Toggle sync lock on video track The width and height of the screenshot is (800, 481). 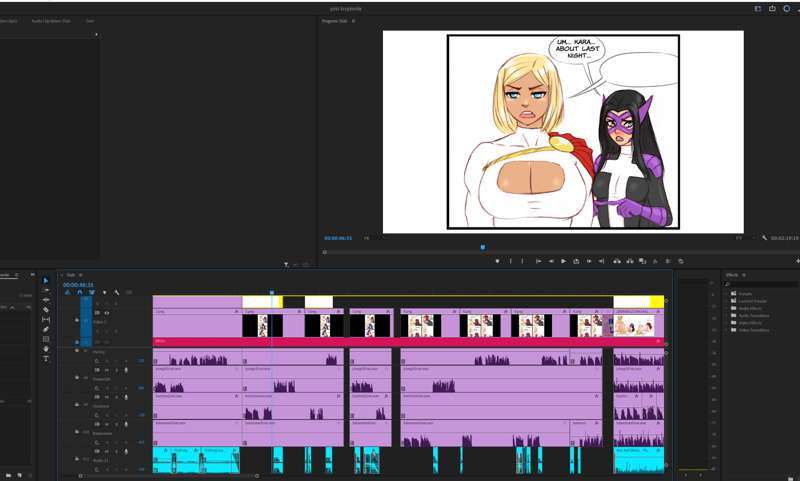tap(97, 313)
